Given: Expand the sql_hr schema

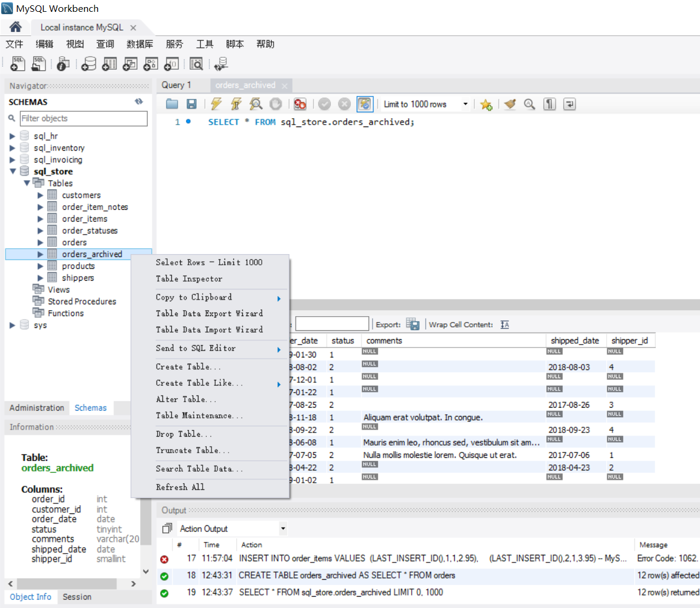Looking at the screenshot, I should 12,136.
